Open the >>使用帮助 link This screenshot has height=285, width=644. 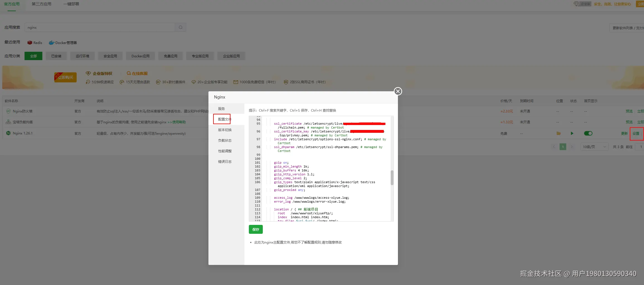tap(177, 122)
